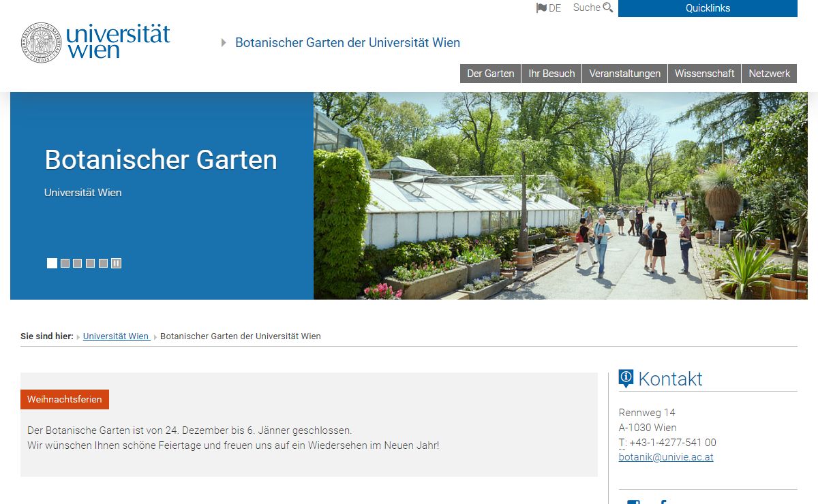Show the third banner slide
The height and width of the screenshot is (504, 818).
[78, 263]
